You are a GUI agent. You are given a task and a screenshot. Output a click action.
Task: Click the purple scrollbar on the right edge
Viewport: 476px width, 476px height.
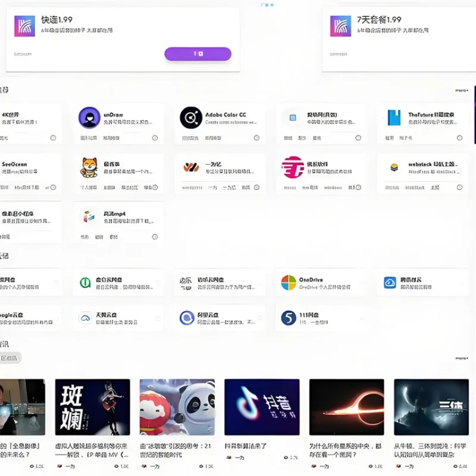tap(475, 115)
